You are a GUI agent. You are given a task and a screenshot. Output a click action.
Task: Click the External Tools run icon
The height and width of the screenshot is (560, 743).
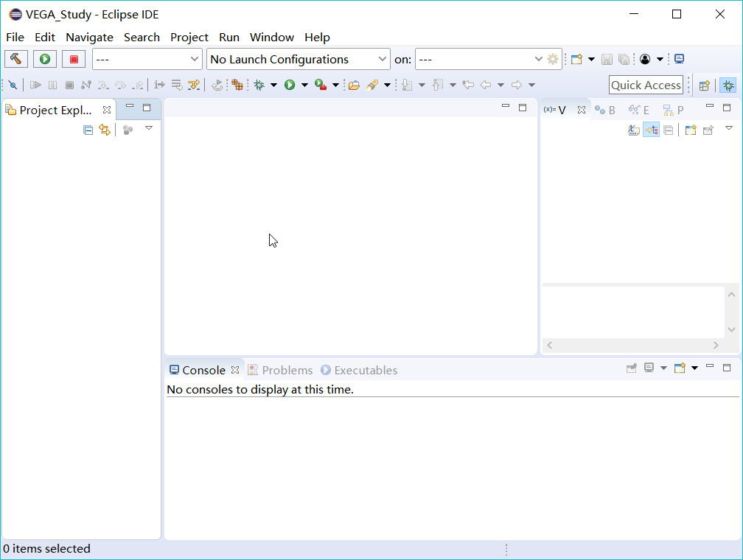pos(321,85)
